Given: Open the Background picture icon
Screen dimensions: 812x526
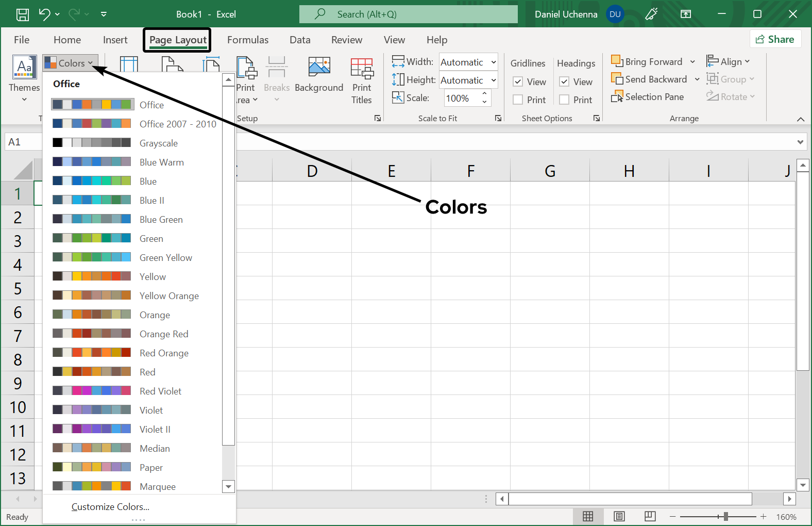Looking at the screenshot, I should [319, 68].
